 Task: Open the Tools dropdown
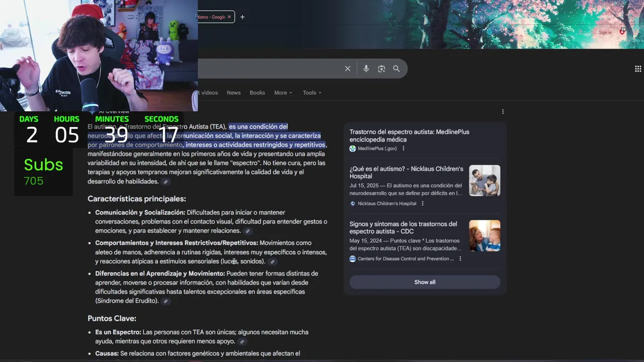(312, 93)
